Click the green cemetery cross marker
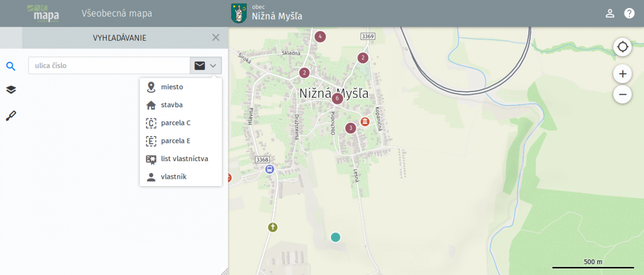Screen dimensions: 644x275 point(273,227)
